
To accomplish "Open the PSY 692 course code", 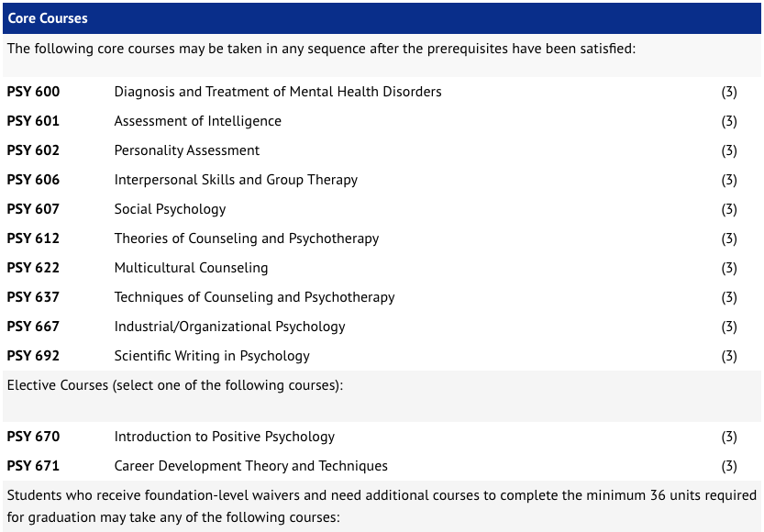I will tap(33, 356).
